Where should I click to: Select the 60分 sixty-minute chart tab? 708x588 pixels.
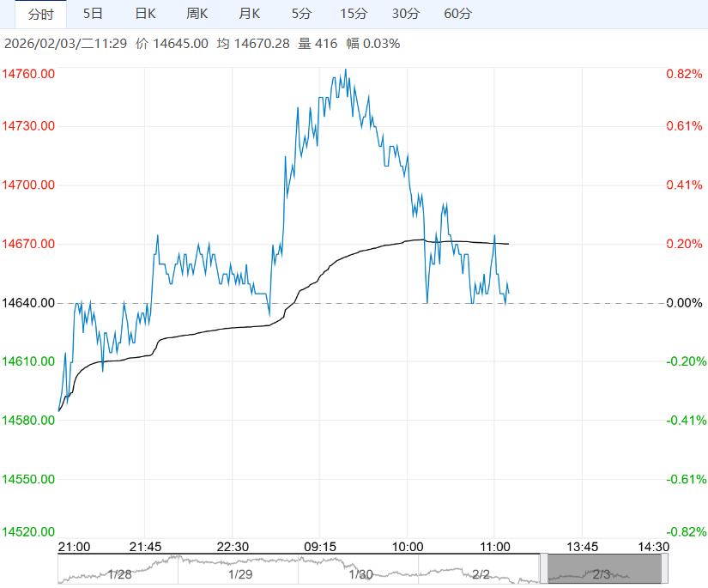point(458,14)
